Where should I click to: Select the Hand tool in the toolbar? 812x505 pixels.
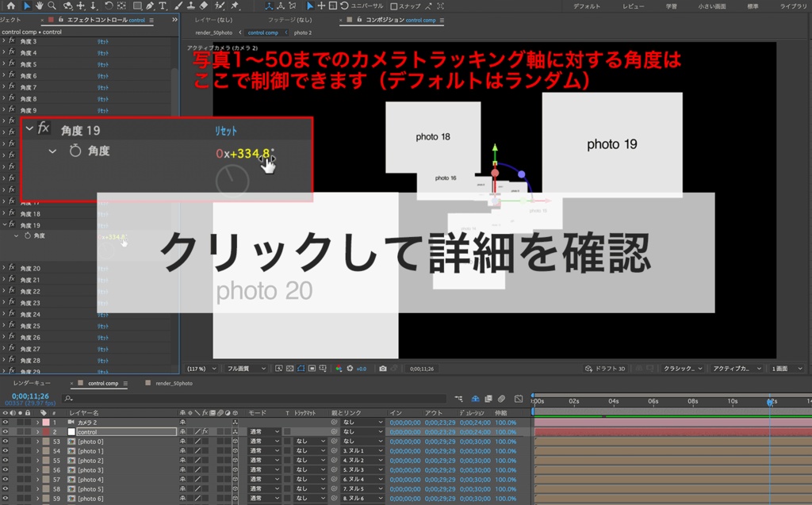39,6
